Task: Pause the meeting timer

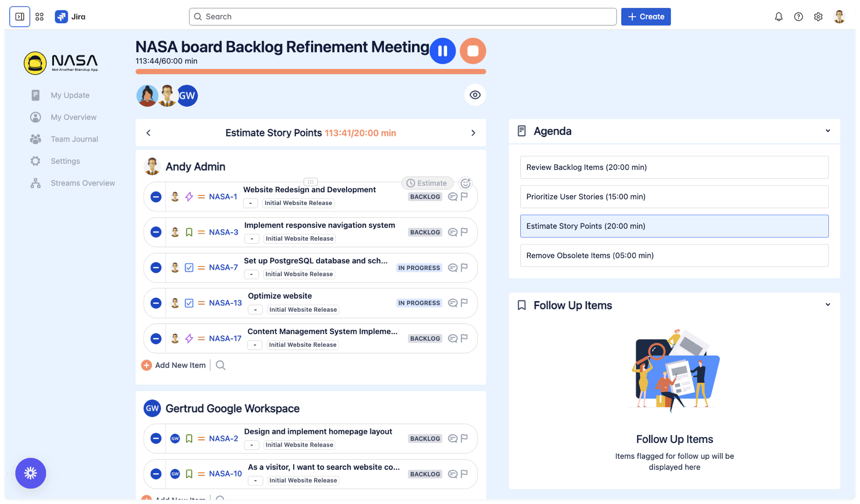Action: (x=442, y=51)
